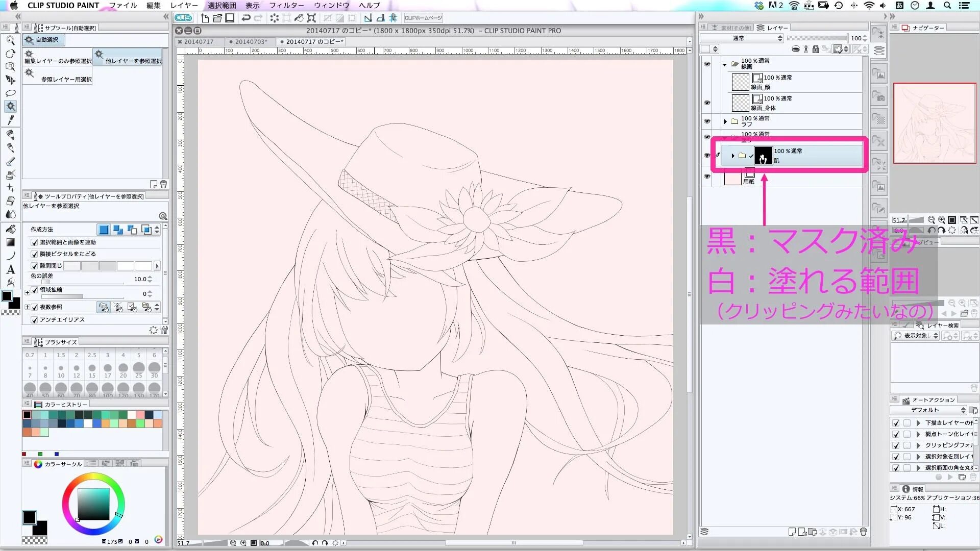The image size is (980, 551).
Task: Click the Undo arrow in toolbar
Action: (x=246, y=18)
